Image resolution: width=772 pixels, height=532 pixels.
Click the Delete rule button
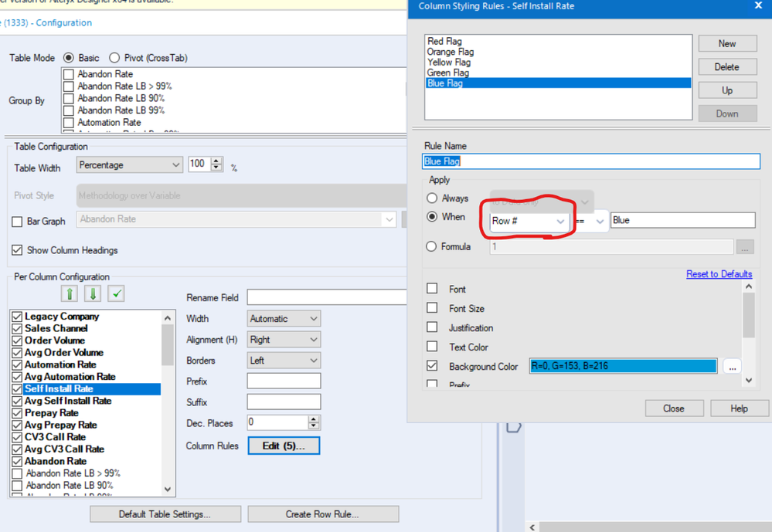(x=727, y=67)
